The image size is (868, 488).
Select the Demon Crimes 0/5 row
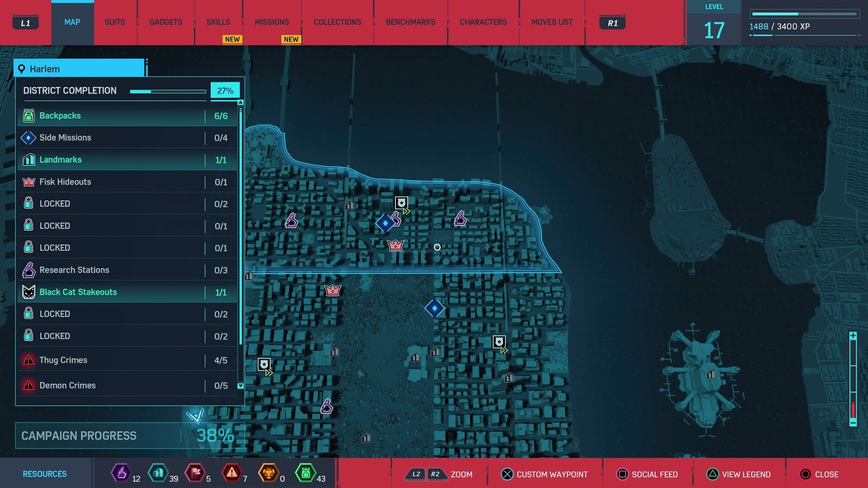click(x=127, y=386)
